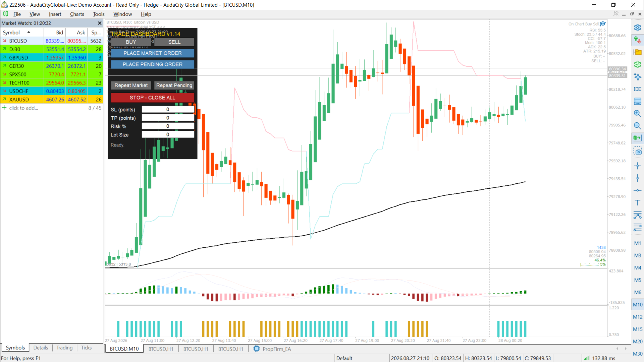Viewport: 644px width, 362px height.
Task: Zoom out of the chart
Action: tap(637, 126)
